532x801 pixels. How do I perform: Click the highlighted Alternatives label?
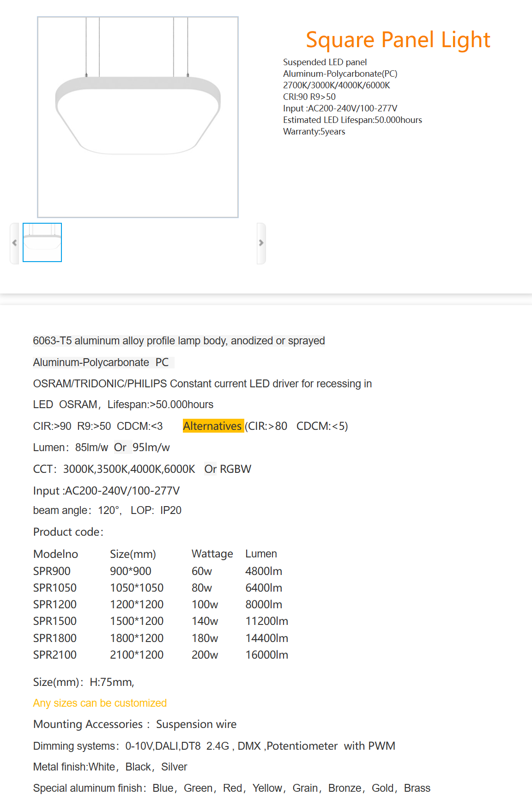pos(213,426)
